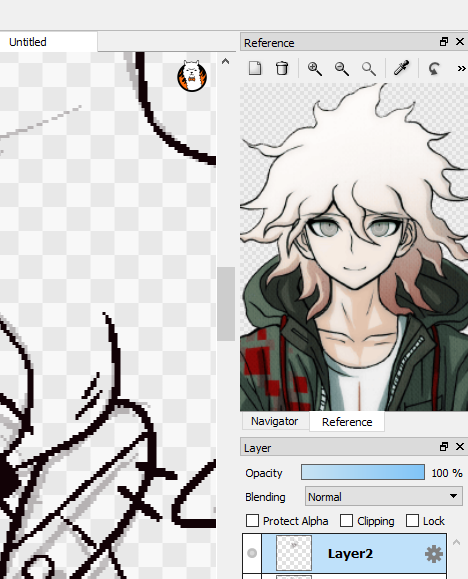Toggle Layer2 visibility
The image size is (468, 579).
coord(252,553)
